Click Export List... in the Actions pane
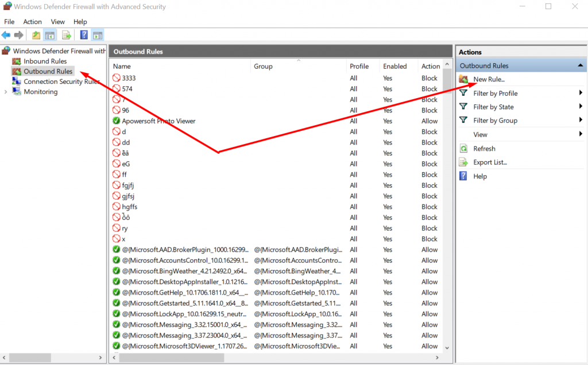This screenshot has width=588, height=365. coord(490,162)
